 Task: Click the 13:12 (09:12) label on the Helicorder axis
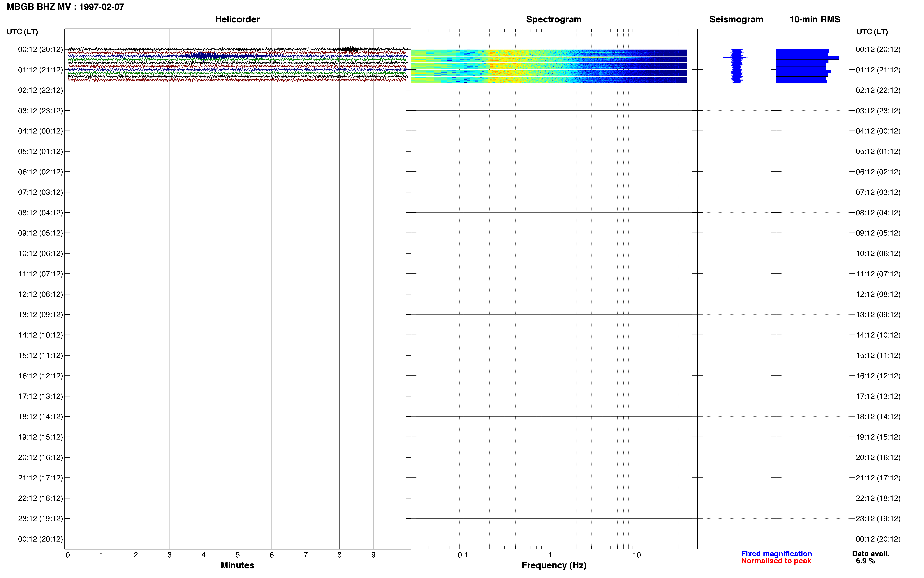tap(40, 315)
